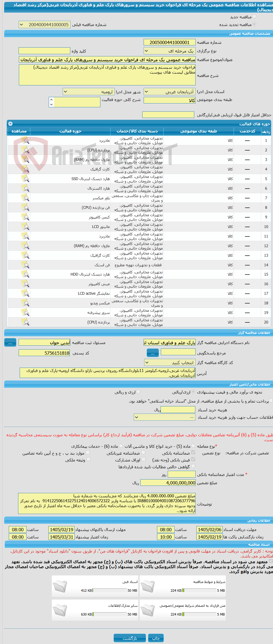Click the شرایط و ضوابط مناقصه size bar

(199, 591)
